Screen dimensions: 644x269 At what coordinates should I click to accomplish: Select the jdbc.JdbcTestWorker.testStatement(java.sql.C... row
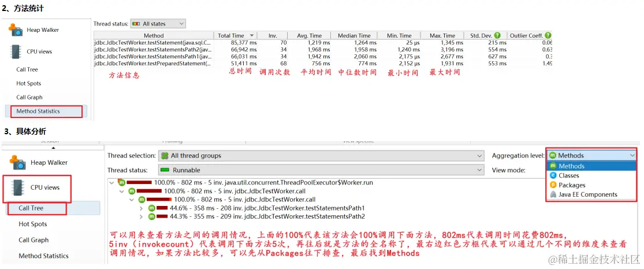[323, 43]
